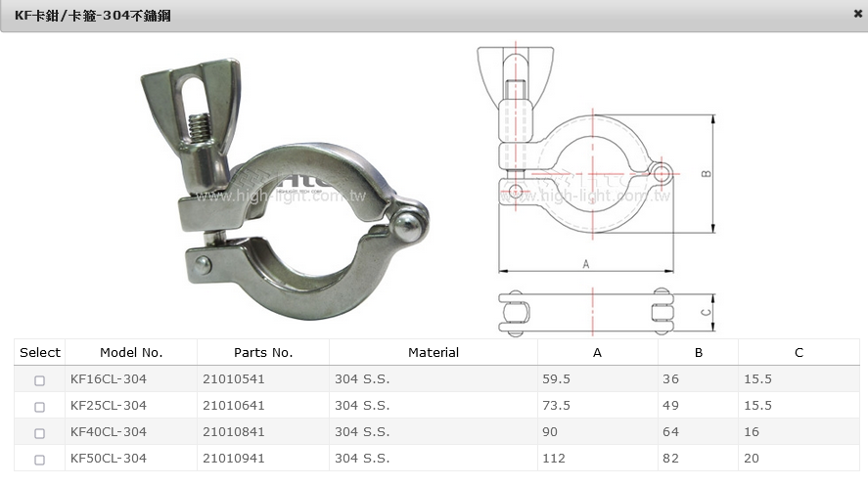The height and width of the screenshot is (486, 868).
Task: Select the KF25CL-304 row checkbox
Action: (39, 406)
